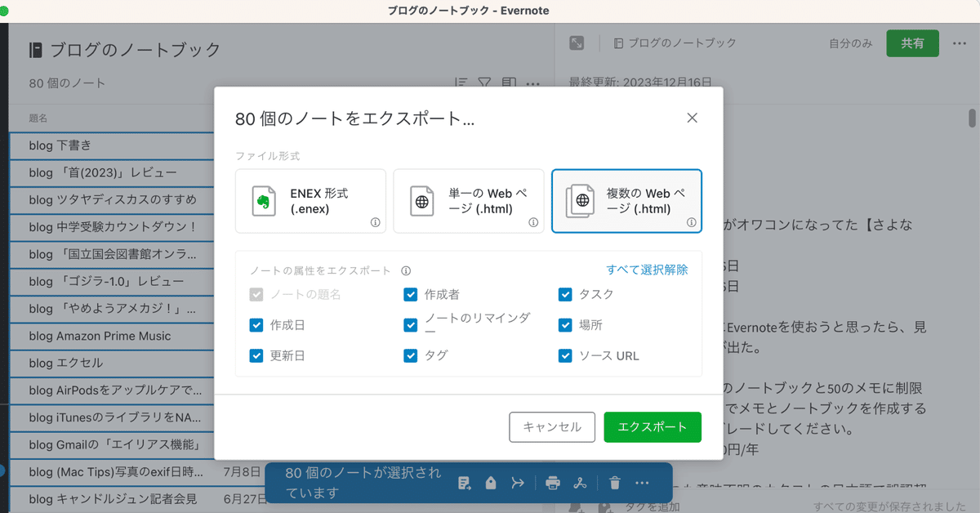
Task: Move selected notes to trash icon
Action: 615,483
